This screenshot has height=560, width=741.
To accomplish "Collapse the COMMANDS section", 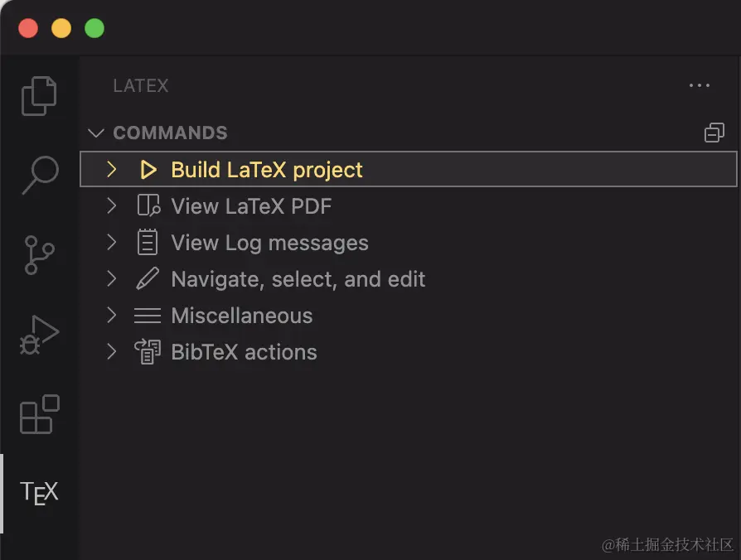I will click(95, 133).
